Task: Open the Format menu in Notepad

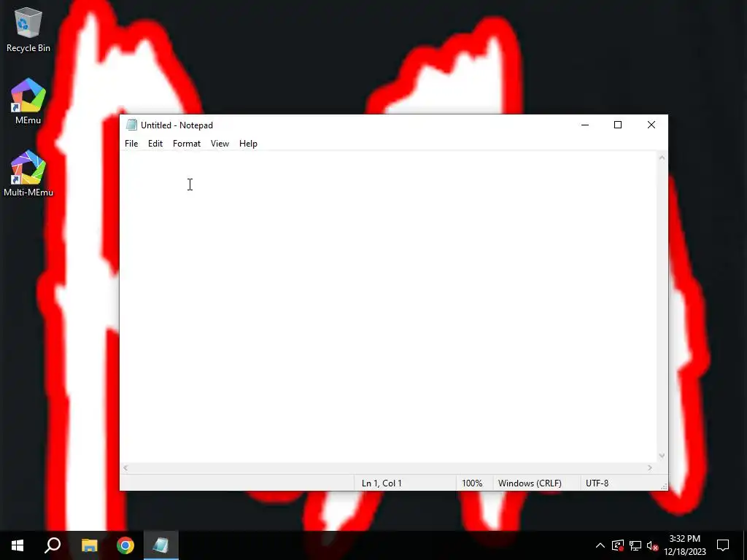Action: [x=187, y=144]
